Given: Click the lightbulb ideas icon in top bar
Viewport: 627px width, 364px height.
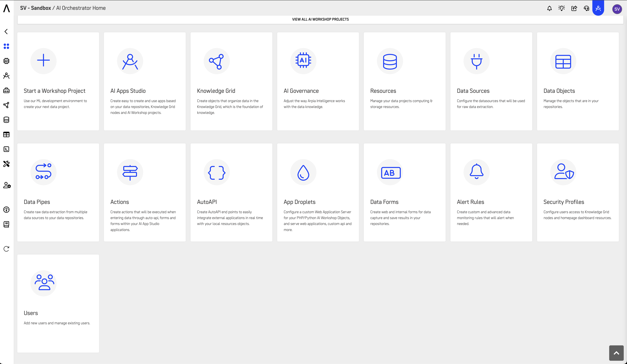Looking at the screenshot, I should point(562,8).
